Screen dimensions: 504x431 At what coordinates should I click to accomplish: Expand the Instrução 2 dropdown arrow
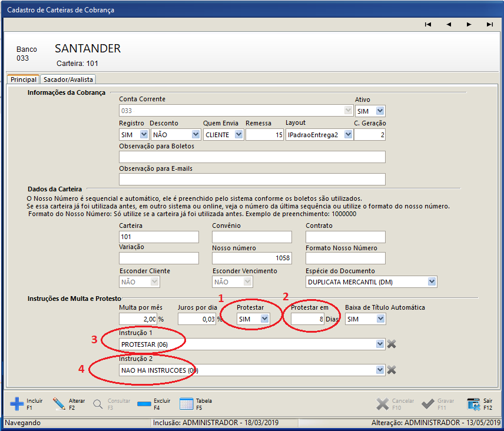[380, 370]
